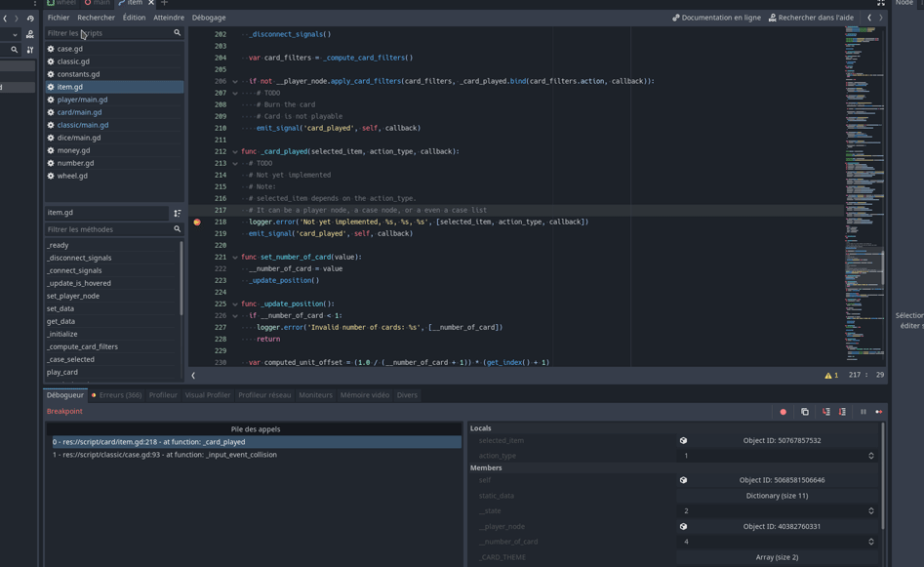Screen dimensions: 924x567
Task: Open constants.gd script
Action: 114,74
